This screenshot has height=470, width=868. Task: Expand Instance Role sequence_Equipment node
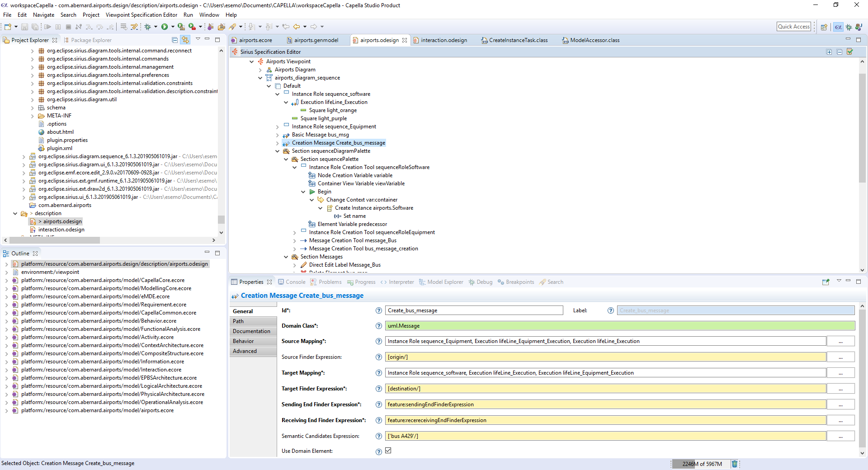point(278,127)
